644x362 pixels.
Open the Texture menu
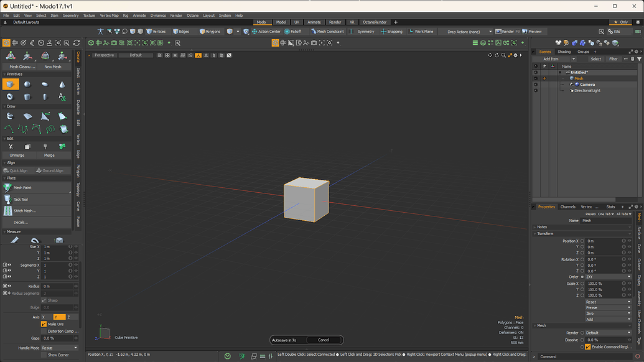pyautogui.click(x=89, y=15)
